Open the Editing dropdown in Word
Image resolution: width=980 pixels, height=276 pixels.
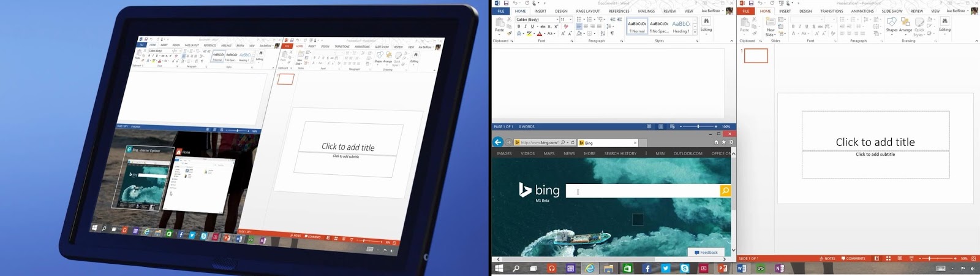point(706,25)
